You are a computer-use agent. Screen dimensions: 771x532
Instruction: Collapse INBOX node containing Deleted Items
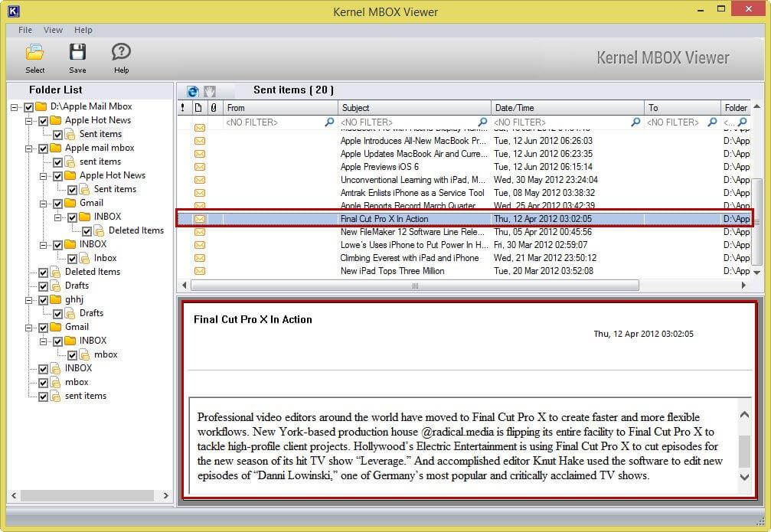point(58,217)
